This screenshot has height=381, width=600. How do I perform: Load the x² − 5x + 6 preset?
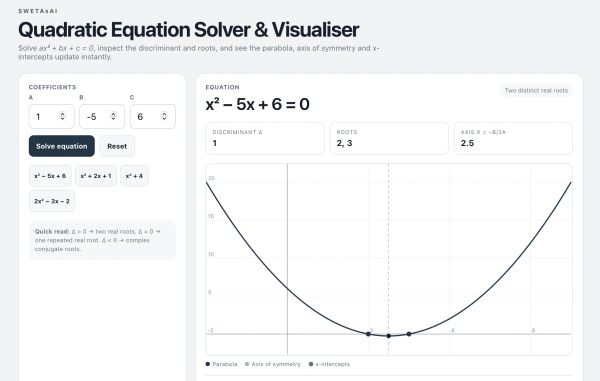50,176
